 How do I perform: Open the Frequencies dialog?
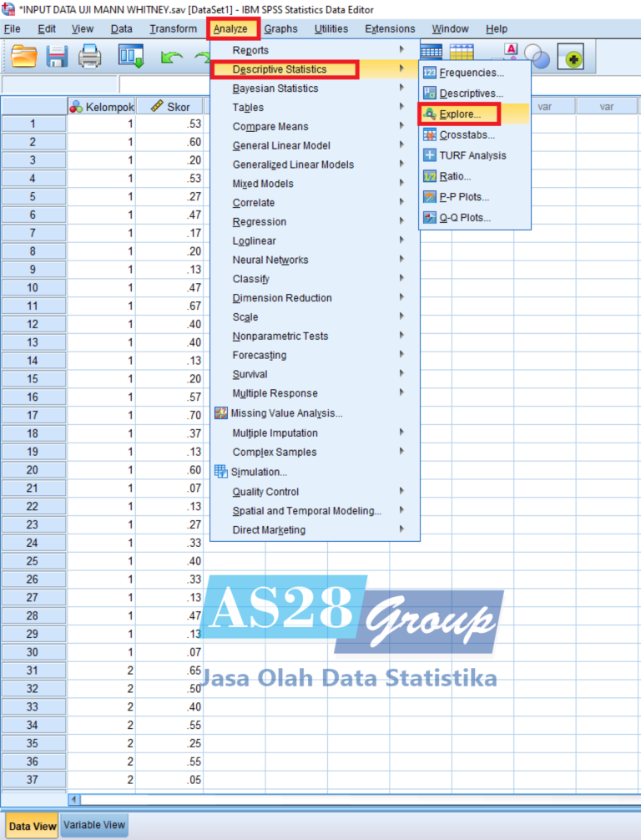[472, 73]
